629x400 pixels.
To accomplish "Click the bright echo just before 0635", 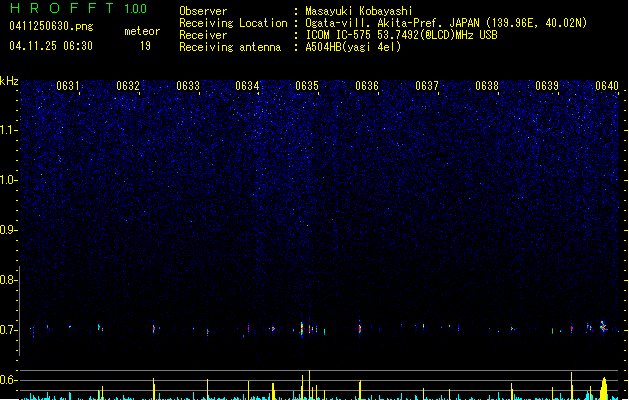I will click(302, 329).
